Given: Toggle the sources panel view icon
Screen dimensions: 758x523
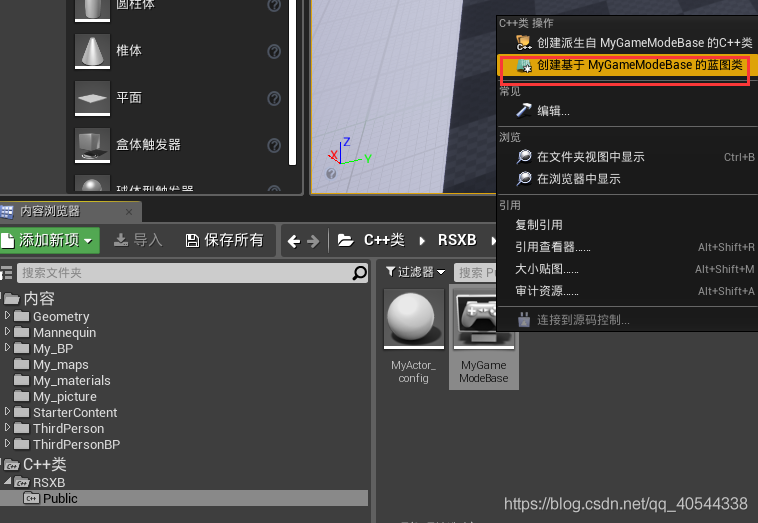Looking at the screenshot, I should pos(6,273).
